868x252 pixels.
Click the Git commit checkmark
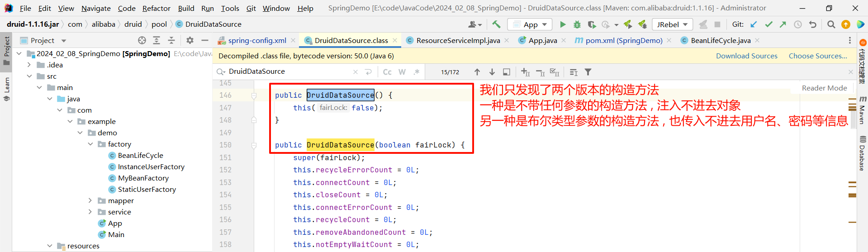[768, 24]
